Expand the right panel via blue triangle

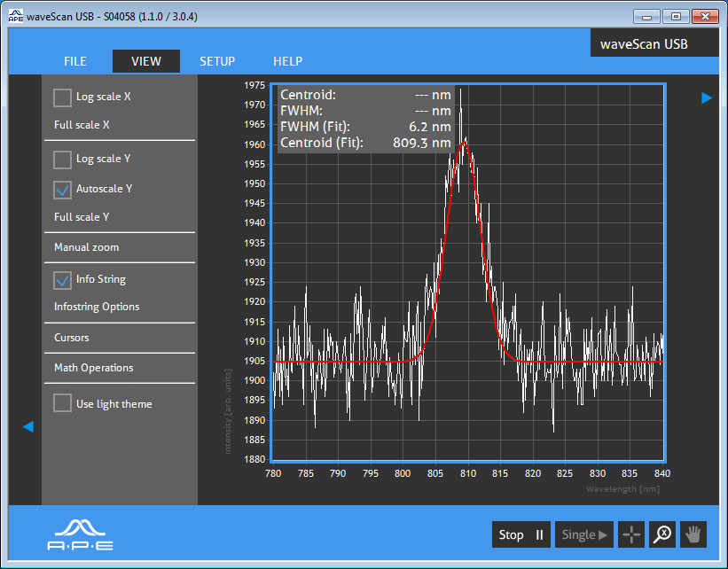(707, 97)
